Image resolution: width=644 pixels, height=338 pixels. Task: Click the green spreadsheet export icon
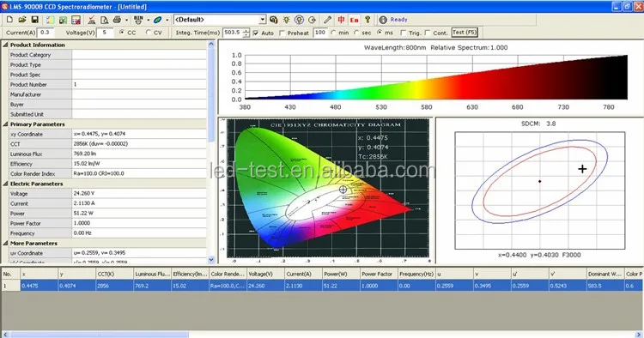pyautogui.click(x=63, y=20)
